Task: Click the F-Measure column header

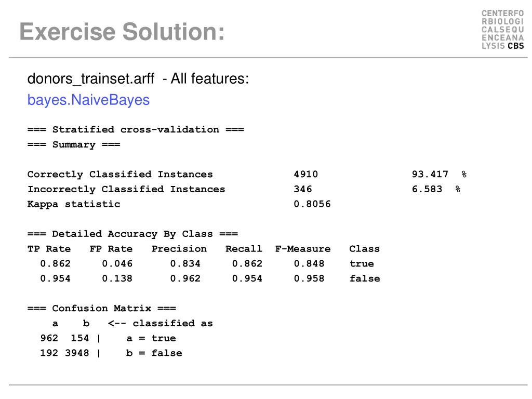Action: (x=303, y=249)
